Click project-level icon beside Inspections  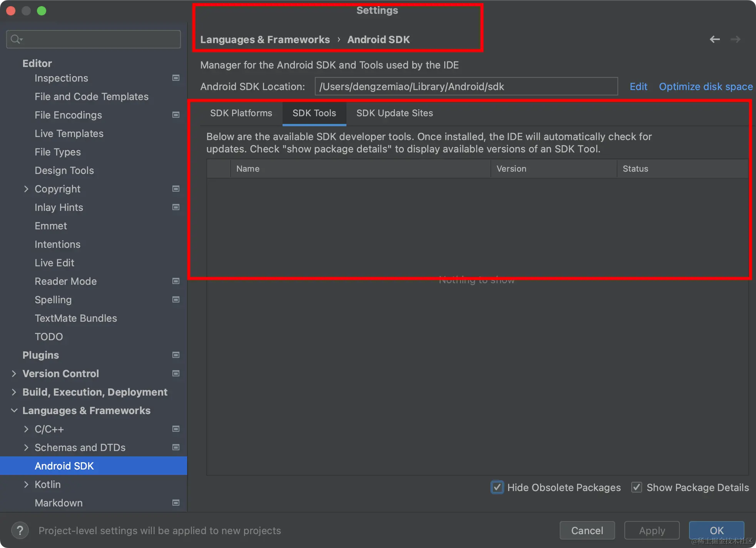(176, 78)
